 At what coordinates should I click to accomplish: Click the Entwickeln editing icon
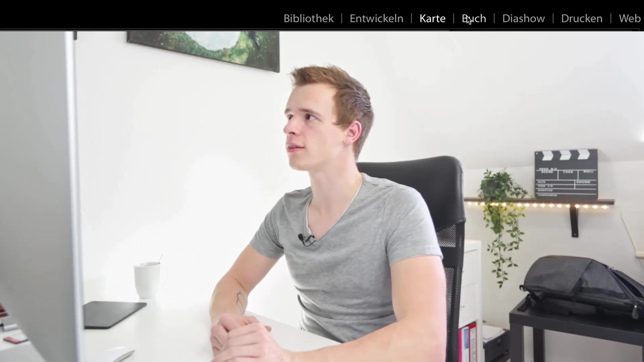point(376,18)
